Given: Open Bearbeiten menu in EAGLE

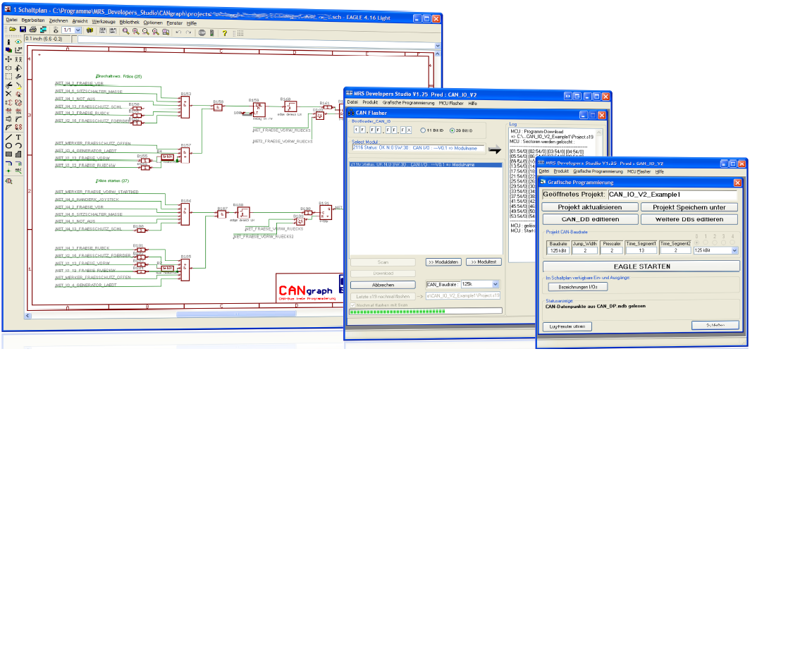Looking at the screenshot, I should (x=33, y=20).
